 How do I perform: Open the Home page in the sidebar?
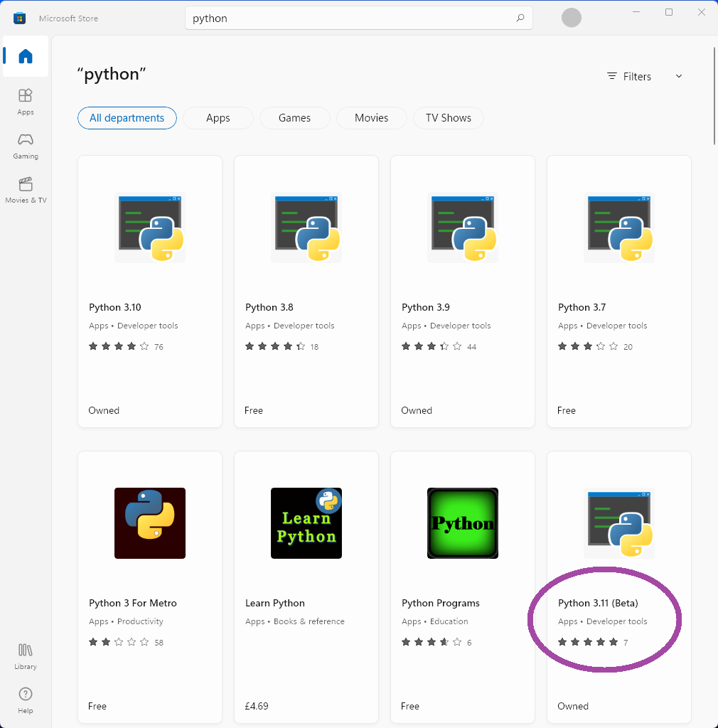coord(25,57)
